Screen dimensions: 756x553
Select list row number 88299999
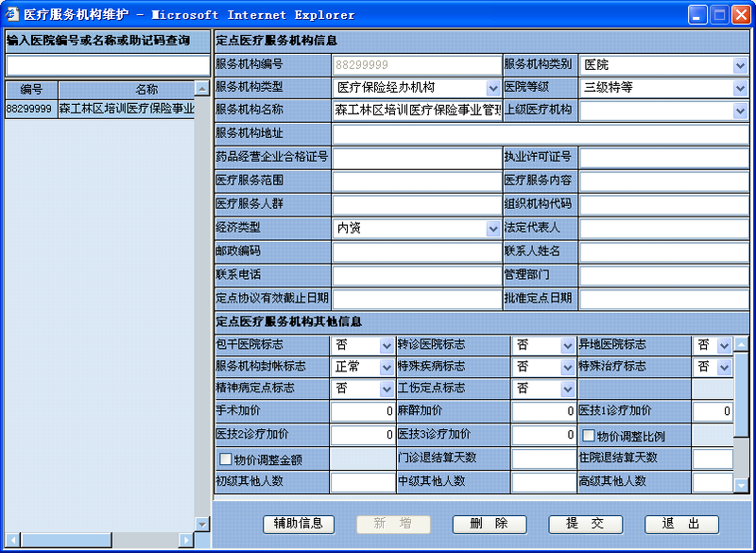(x=31, y=109)
